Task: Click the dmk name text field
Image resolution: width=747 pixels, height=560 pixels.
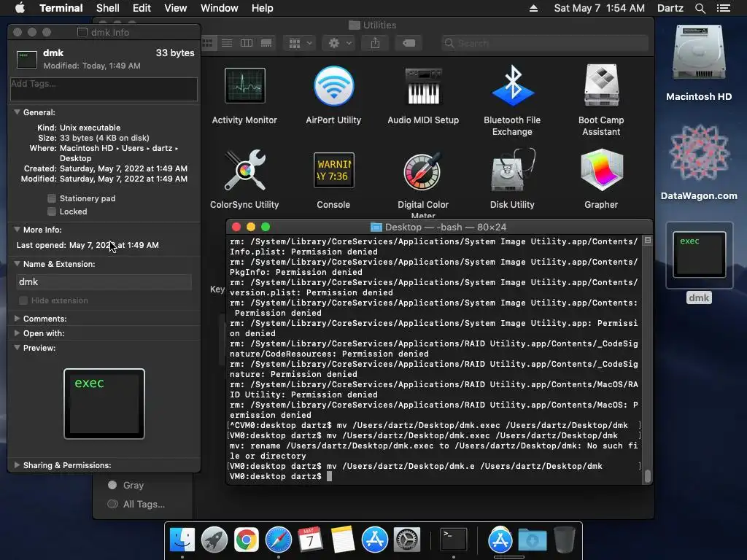Action: [x=104, y=282]
